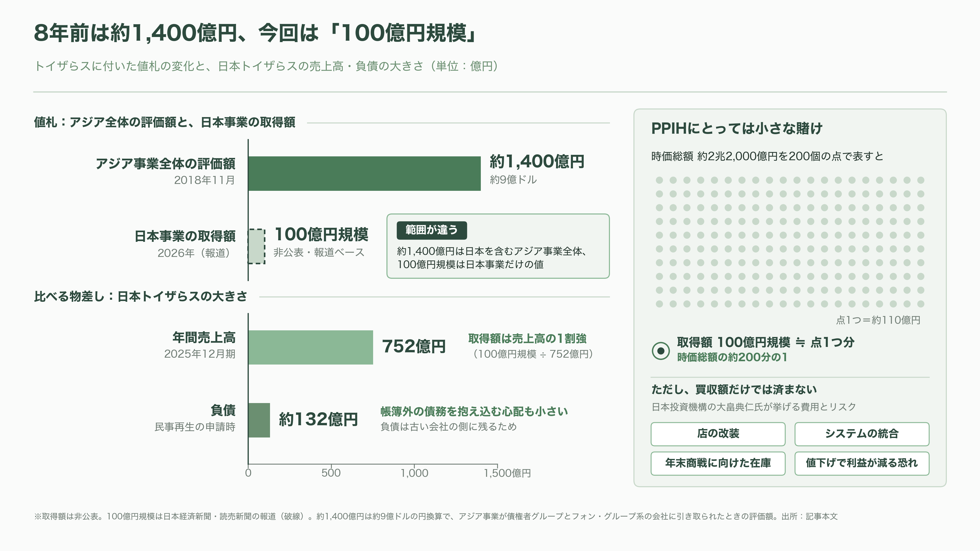This screenshot has width=980, height=551.
Task: Click the value "約132億円"
Action: pyautogui.click(x=318, y=419)
